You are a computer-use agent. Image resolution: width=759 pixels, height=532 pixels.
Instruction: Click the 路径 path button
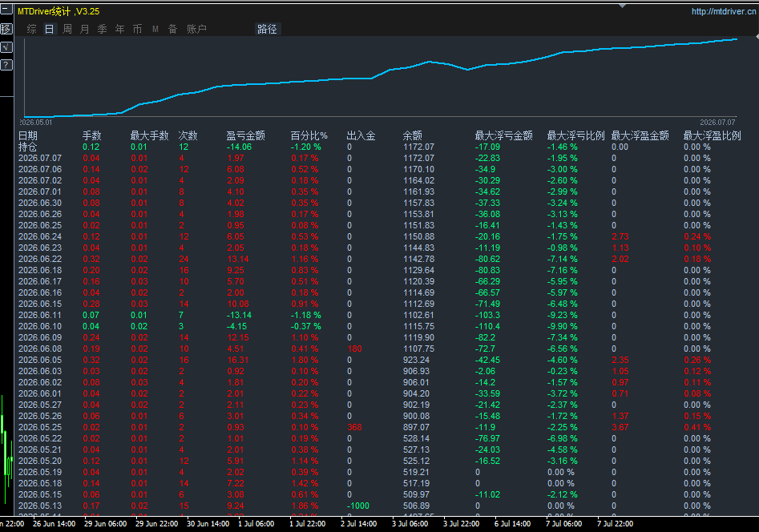tap(267, 29)
